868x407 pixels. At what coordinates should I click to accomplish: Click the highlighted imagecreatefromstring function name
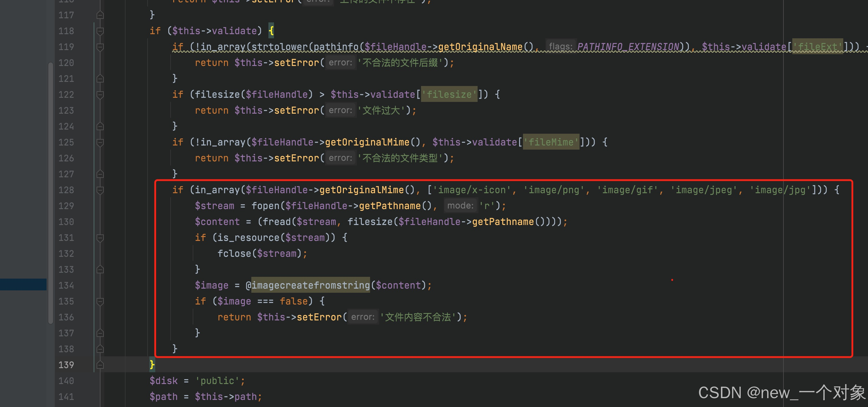[x=310, y=285]
